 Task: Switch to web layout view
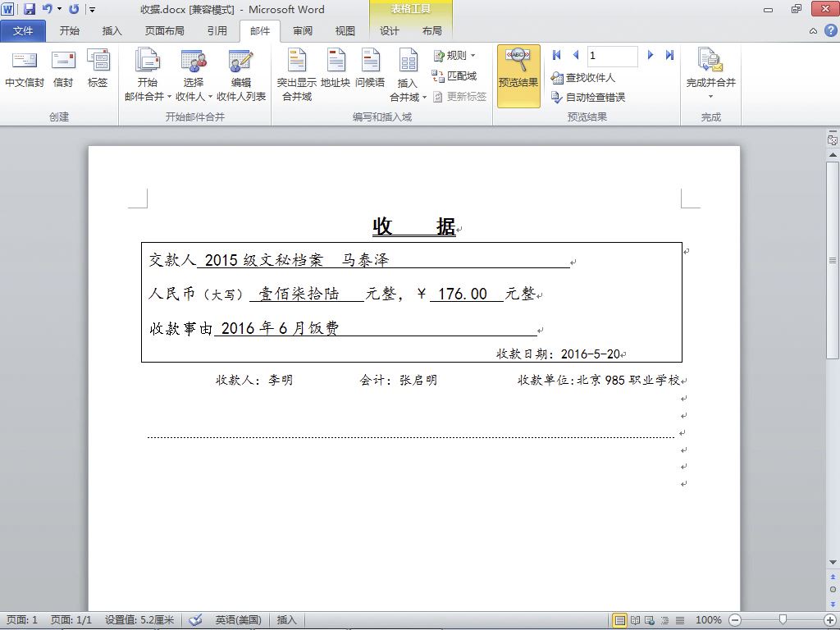tap(650, 620)
